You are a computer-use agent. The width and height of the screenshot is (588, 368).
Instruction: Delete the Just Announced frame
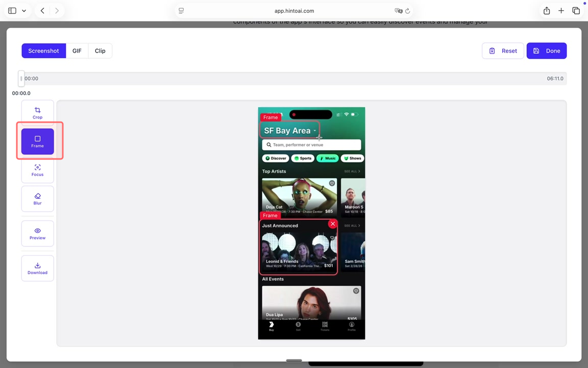pos(333,224)
